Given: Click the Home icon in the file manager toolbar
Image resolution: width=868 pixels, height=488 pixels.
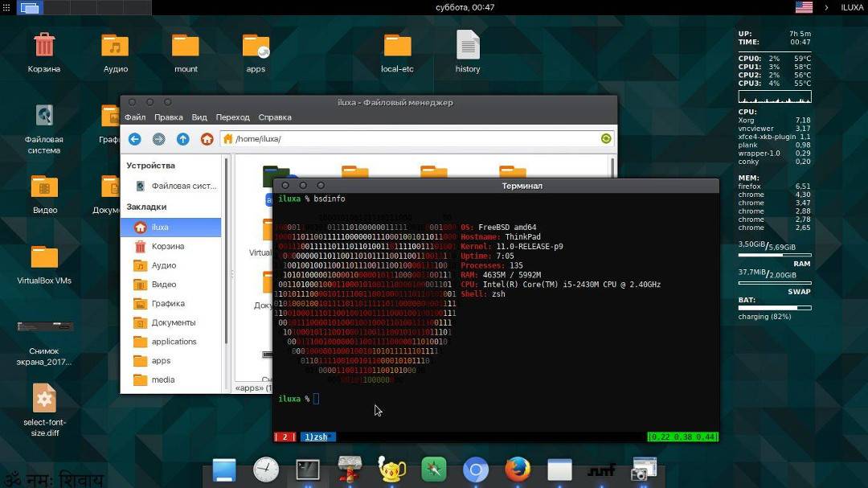Looking at the screenshot, I should point(207,138).
